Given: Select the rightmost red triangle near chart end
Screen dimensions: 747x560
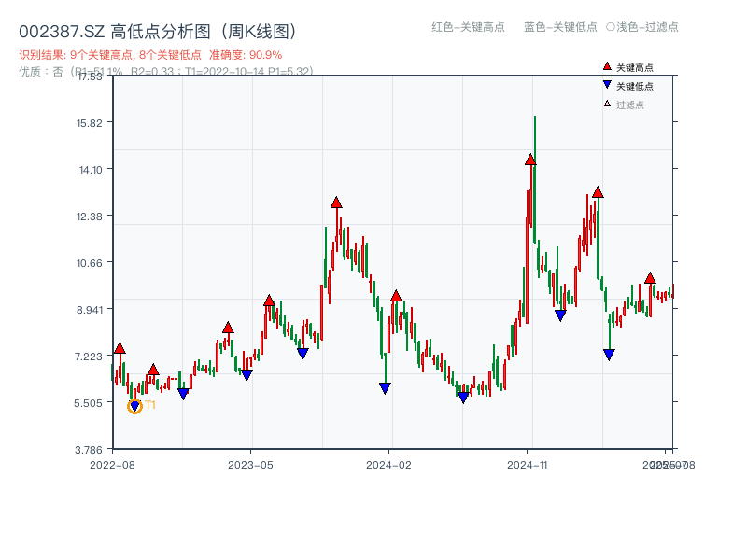Looking at the screenshot, I should (651, 277).
